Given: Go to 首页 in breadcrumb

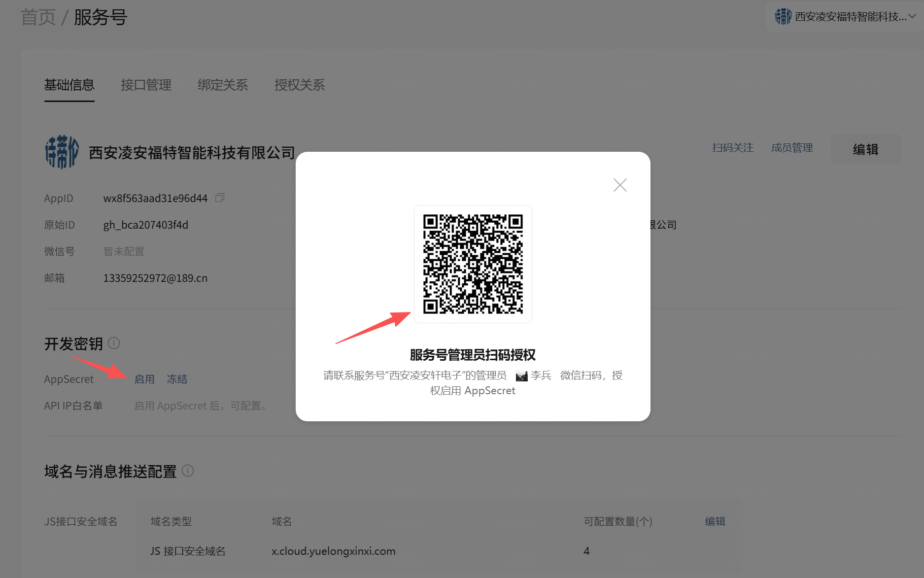Looking at the screenshot, I should 38,17.
